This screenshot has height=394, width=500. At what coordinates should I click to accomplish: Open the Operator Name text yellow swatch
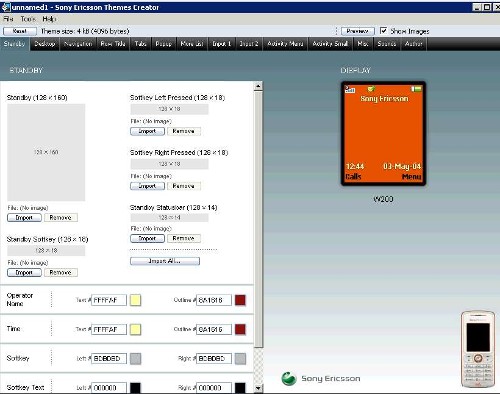click(135, 300)
